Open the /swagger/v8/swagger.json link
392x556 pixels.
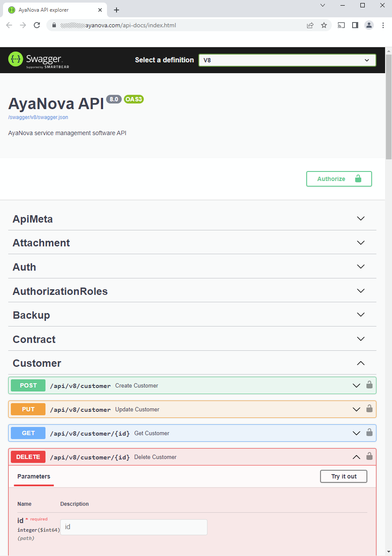(38, 117)
